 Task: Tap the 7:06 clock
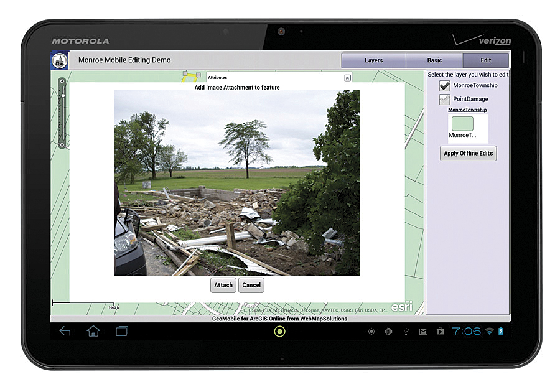point(467,331)
